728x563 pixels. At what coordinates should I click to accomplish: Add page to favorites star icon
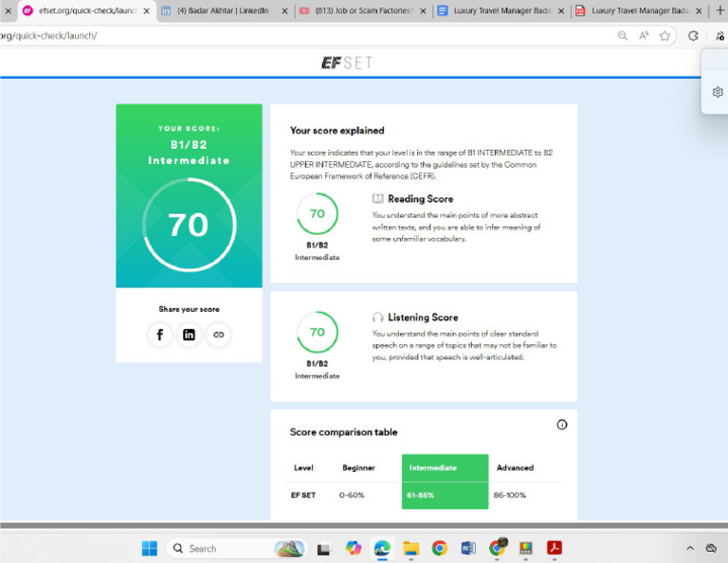pyautogui.click(x=664, y=36)
